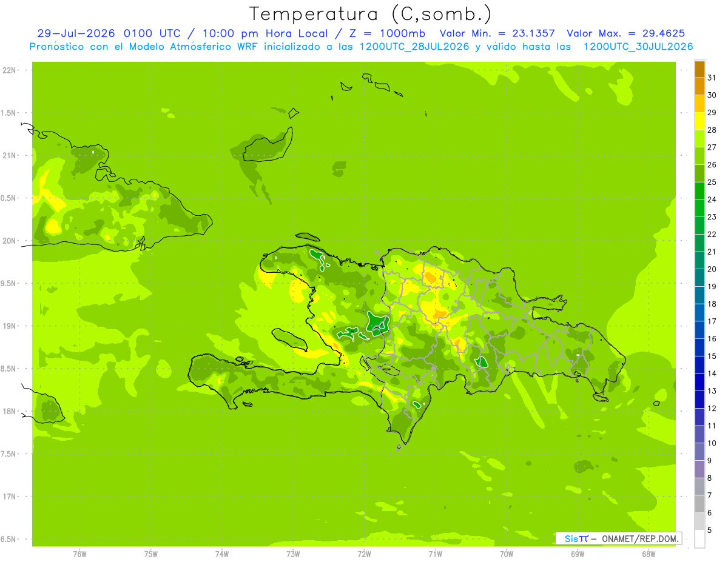This screenshot has height=562, width=728.
Task: Click the 76W longitude axis label
Action: pos(79,555)
